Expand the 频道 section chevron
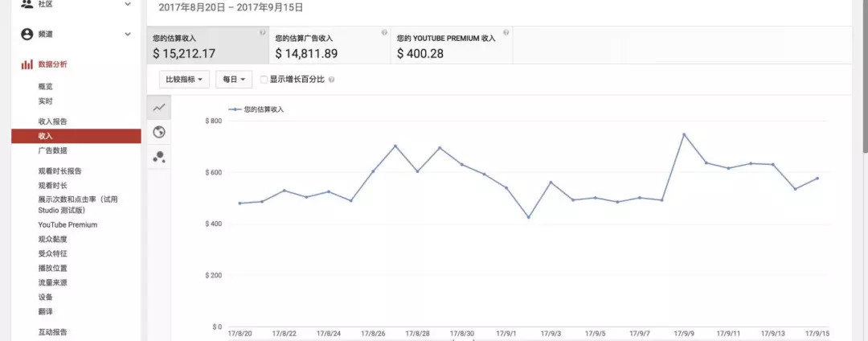This screenshot has height=341, width=868. tap(128, 35)
